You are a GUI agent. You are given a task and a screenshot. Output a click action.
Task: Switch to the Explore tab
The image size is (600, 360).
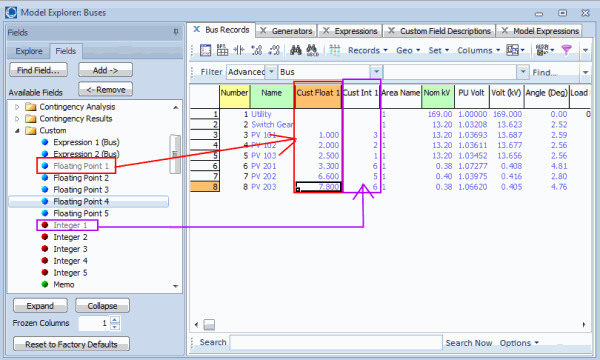[29, 51]
